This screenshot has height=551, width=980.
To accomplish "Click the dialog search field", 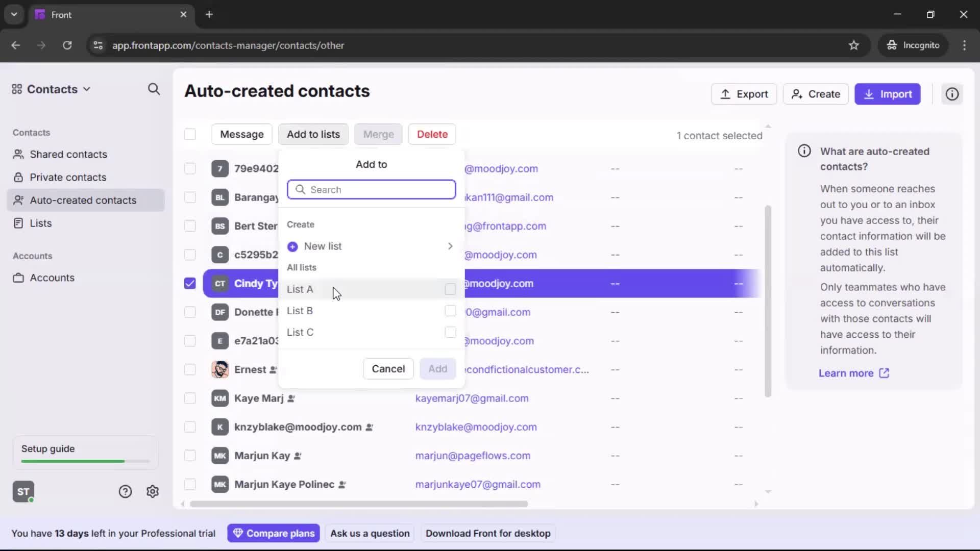I will tap(372, 189).
